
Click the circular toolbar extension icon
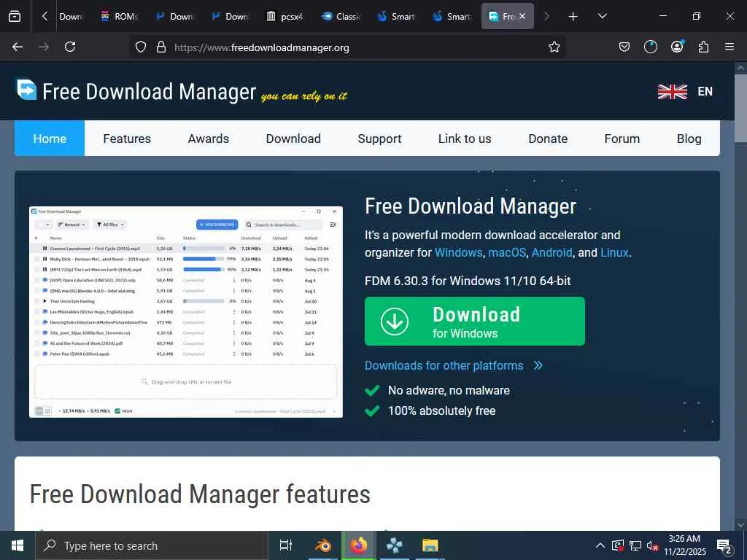(x=650, y=47)
